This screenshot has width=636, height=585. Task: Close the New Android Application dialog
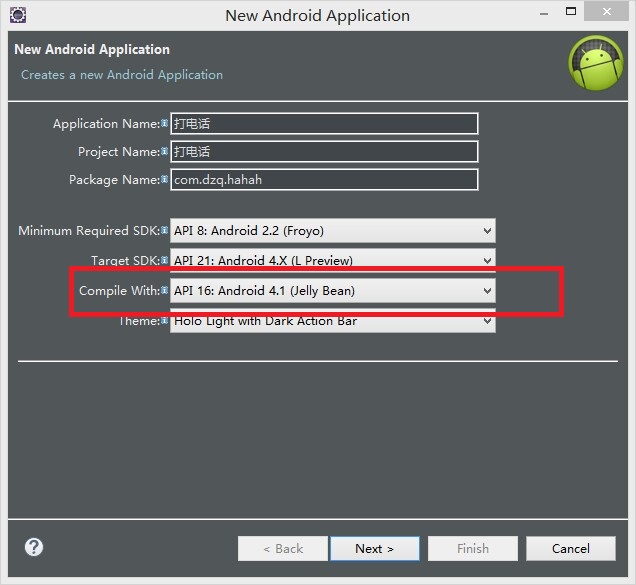606,11
